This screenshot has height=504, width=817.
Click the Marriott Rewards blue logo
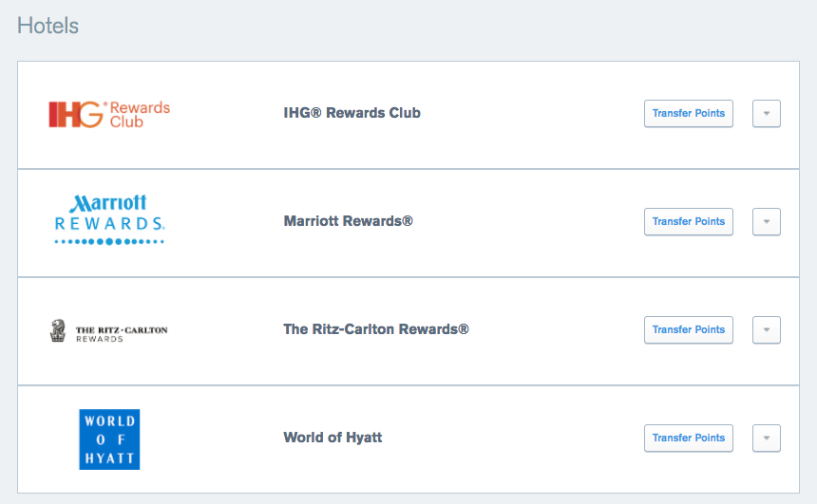[x=109, y=219]
